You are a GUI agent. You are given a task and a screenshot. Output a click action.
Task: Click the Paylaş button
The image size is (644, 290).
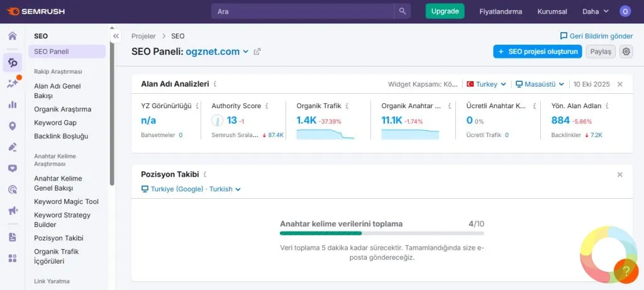click(x=601, y=52)
